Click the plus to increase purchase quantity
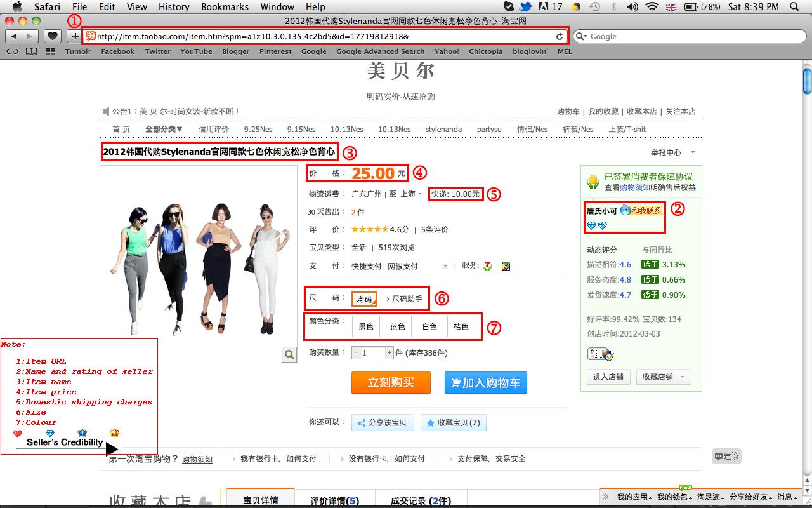 coord(388,352)
